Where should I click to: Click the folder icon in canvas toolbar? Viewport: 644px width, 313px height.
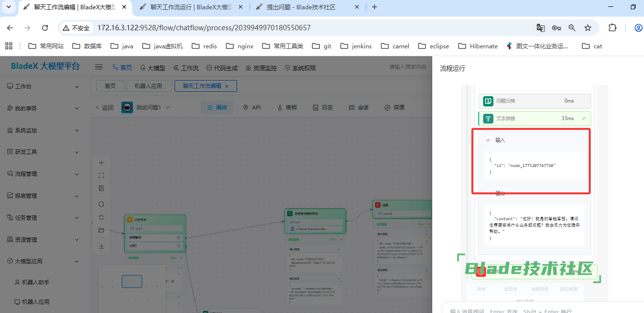pos(101,230)
